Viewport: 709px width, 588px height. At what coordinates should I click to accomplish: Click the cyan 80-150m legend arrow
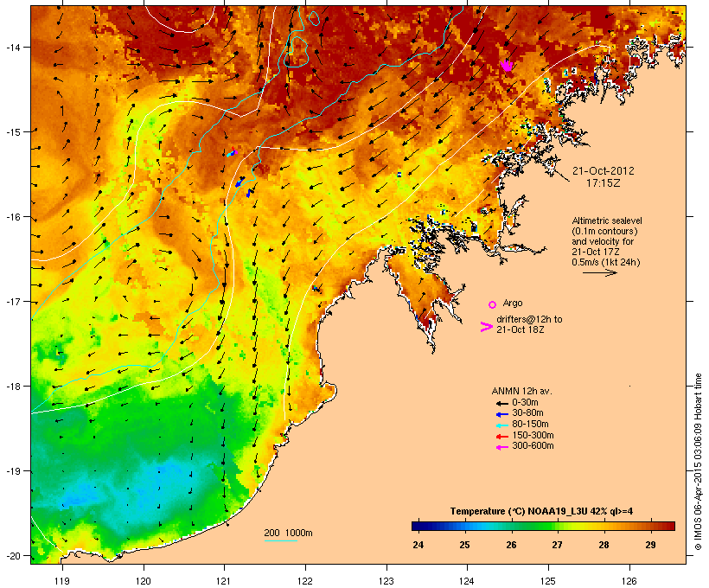[x=501, y=425]
